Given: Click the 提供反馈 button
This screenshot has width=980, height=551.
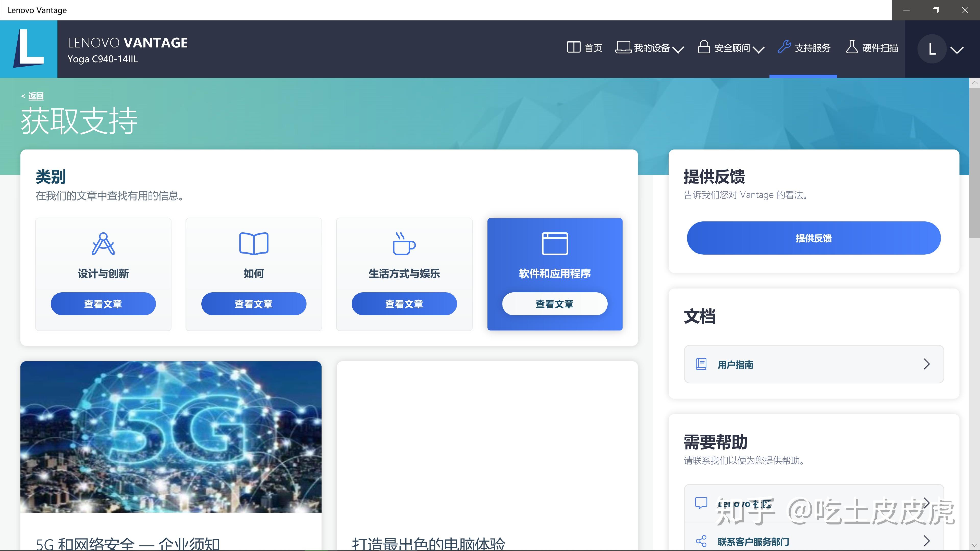Looking at the screenshot, I should [814, 238].
